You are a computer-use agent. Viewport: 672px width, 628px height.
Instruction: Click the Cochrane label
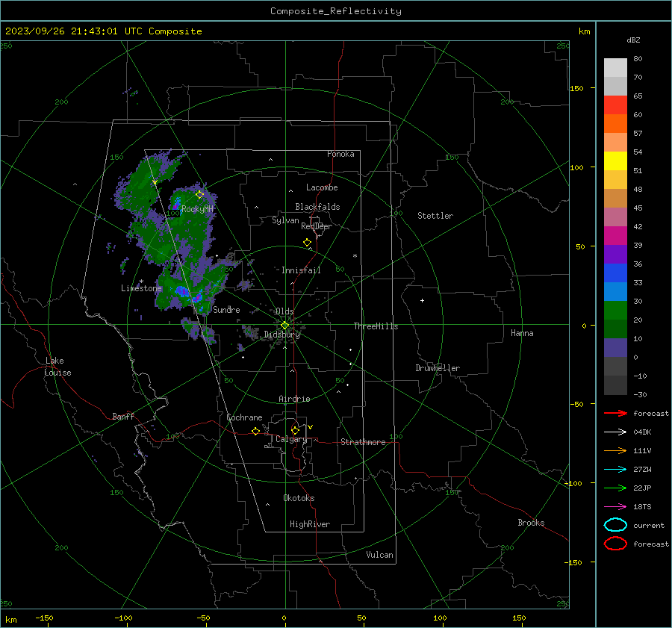(x=244, y=417)
